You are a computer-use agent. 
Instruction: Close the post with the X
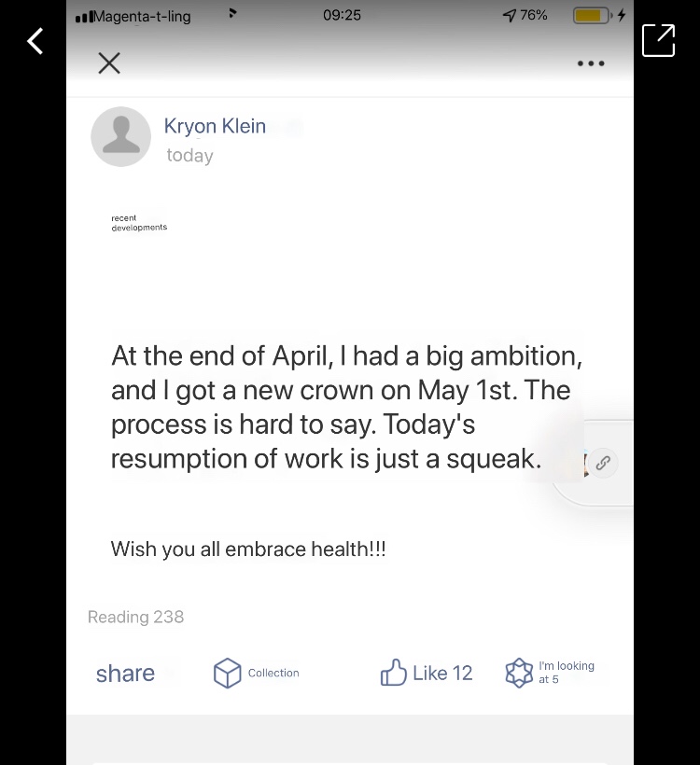point(109,63)
